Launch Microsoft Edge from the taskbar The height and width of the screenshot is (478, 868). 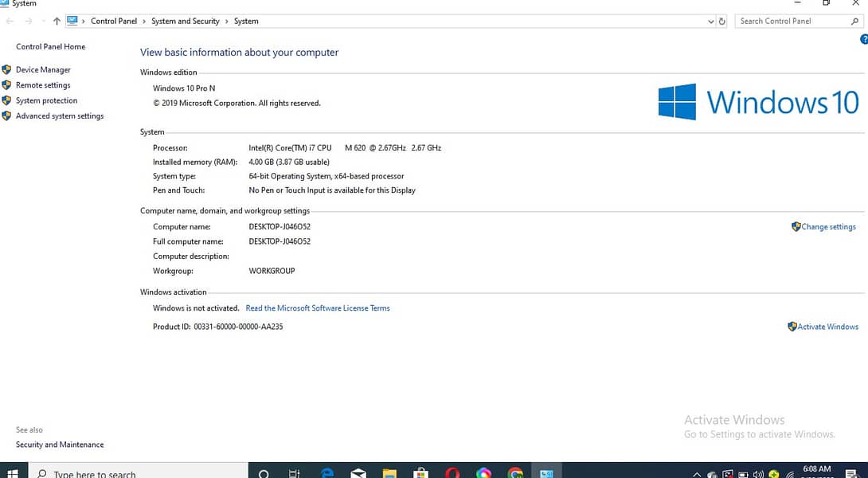tap(327, 473)
